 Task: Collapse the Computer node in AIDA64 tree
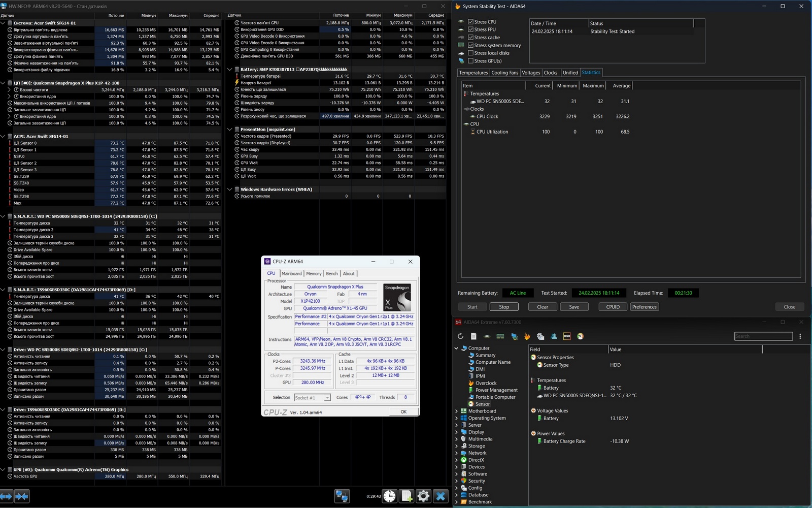pos(456,348)
